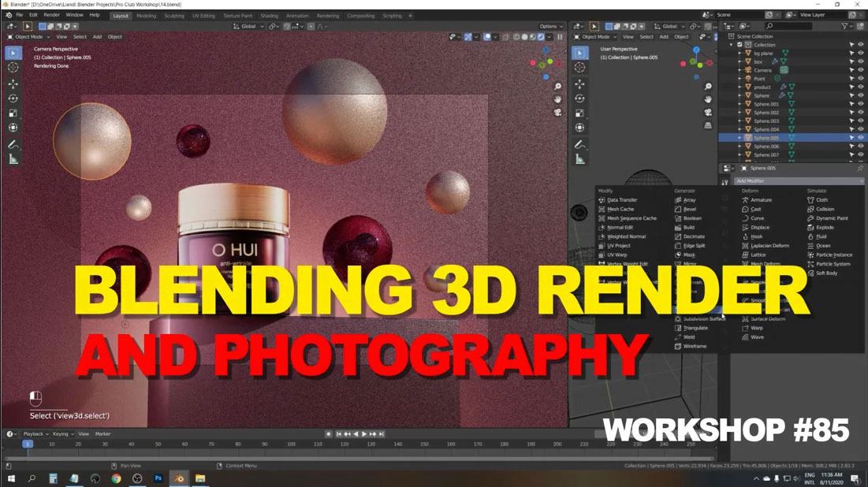Hide the Camera object with its eye icon
This screenshot has width=868, height=487.
861,70
